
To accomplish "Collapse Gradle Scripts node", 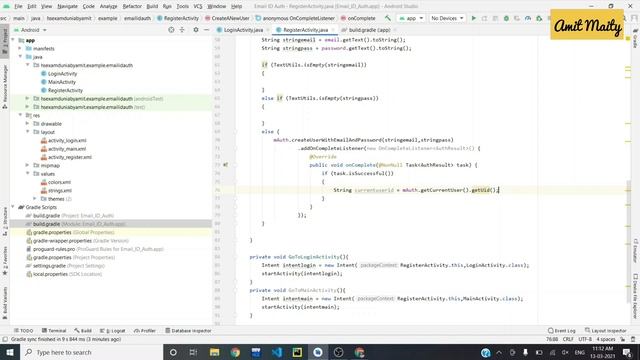I will click(13, 207).
